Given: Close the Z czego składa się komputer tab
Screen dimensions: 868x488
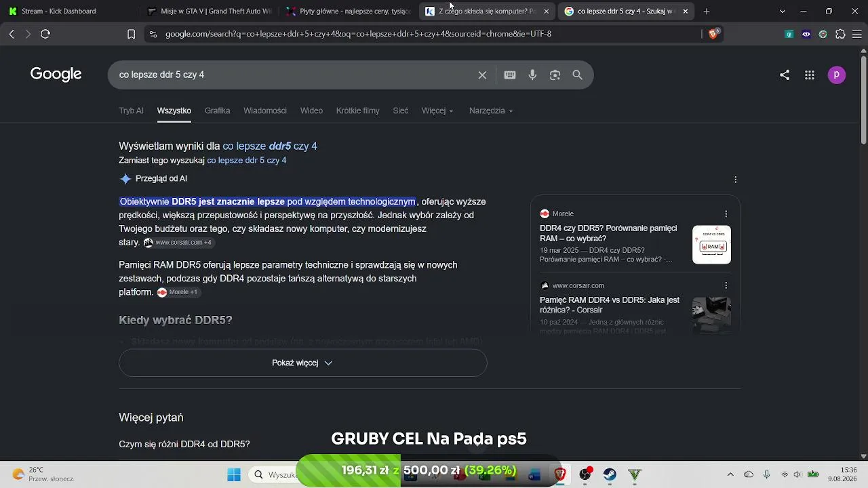Looking at the screenshot, I should click(x=547, y=12).
